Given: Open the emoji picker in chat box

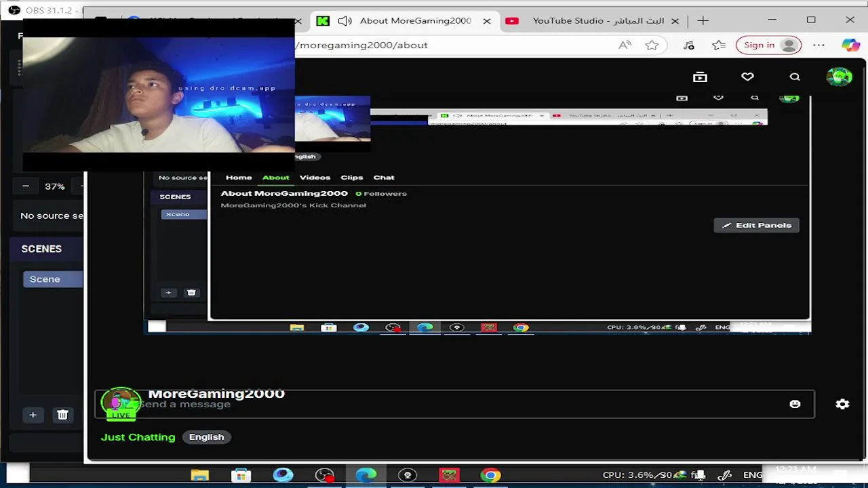Looking at the screenshot, I should coord(795,404).
